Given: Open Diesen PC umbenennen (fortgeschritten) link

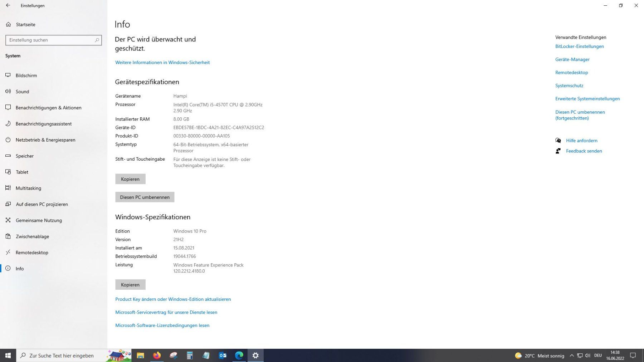Looking at the screenshot, I should 580,115.
